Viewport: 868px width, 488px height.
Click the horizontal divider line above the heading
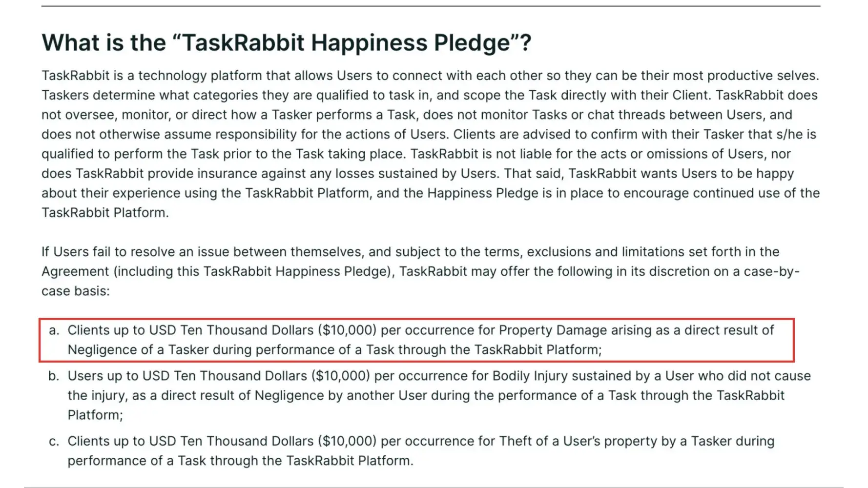coord(431,6)
